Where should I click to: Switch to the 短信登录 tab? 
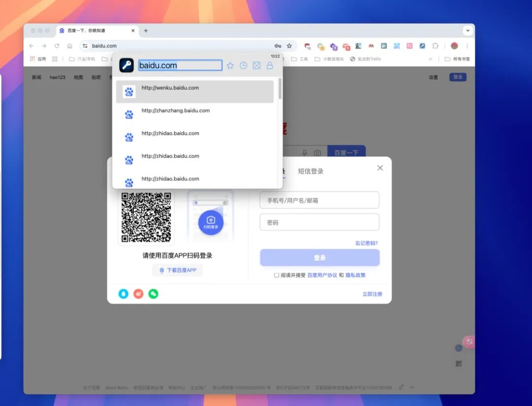(x=310, y=171)
